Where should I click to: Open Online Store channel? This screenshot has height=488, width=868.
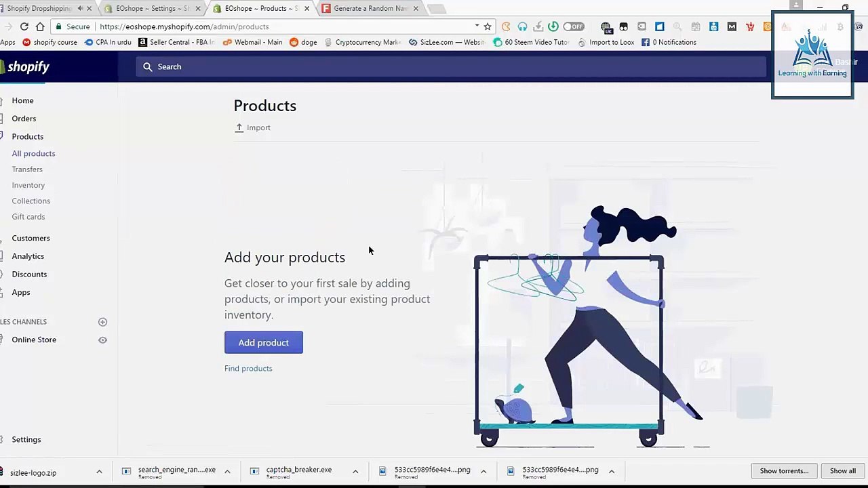34,340
